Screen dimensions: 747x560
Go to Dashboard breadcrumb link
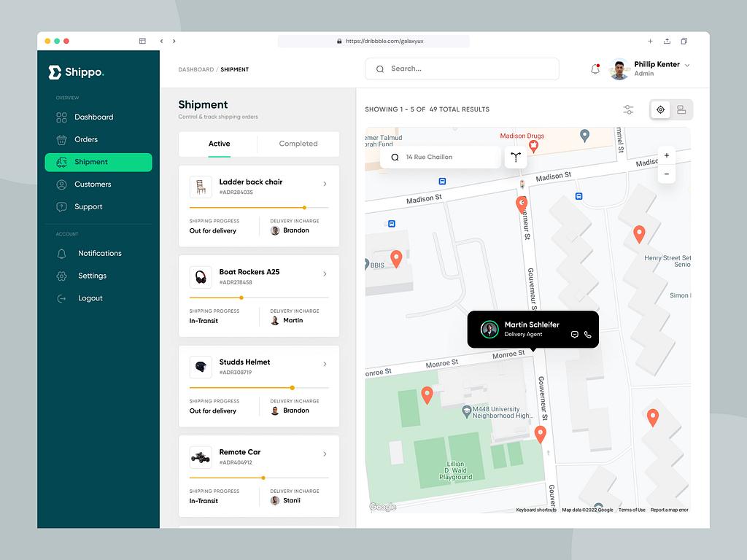(196, 69)
